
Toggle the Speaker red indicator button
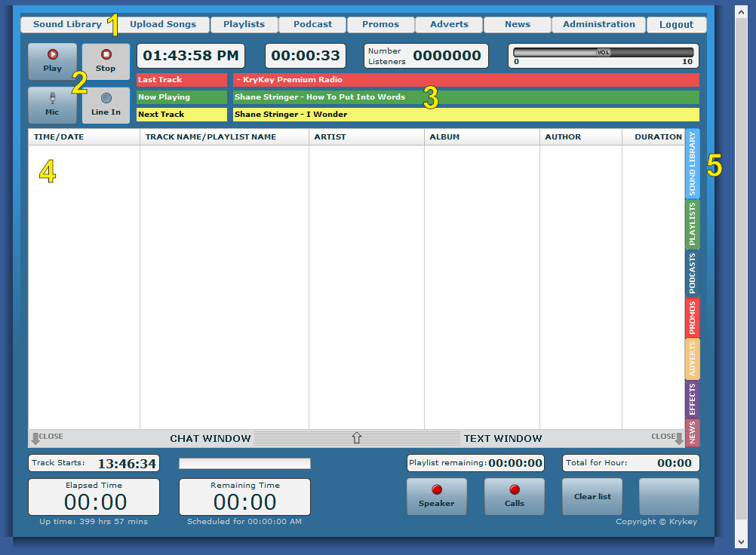(436, 496)
